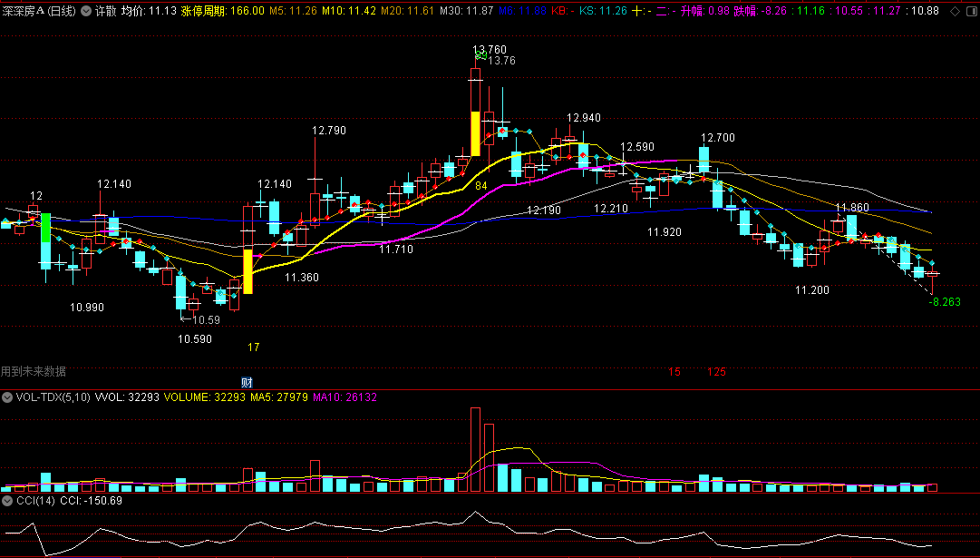Screen dimensions: 980x558
Task: Click the ←10.59 low marker label
Action: tap(200, 320)
